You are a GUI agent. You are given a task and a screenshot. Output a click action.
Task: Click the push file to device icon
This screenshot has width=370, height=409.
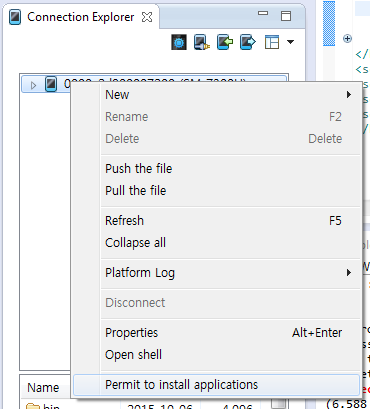pyautogui.click(x=225, y=42)
